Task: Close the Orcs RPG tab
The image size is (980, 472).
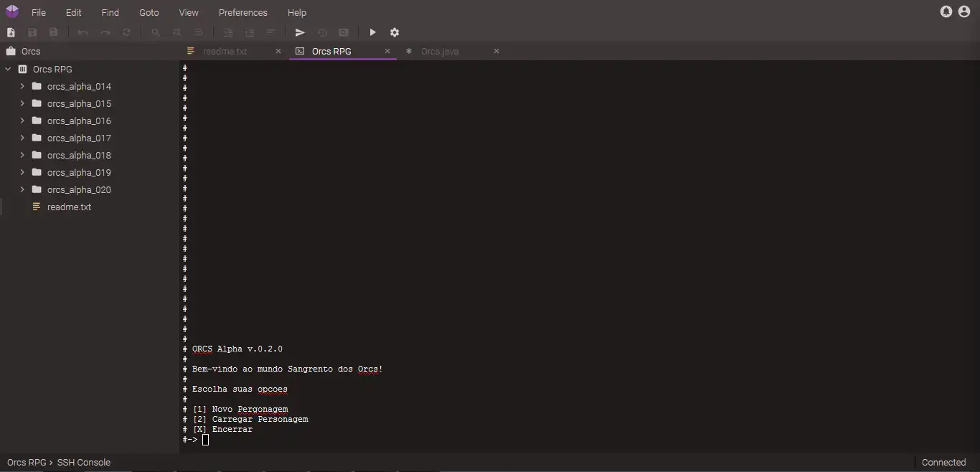Action: [x=387, y=52]
